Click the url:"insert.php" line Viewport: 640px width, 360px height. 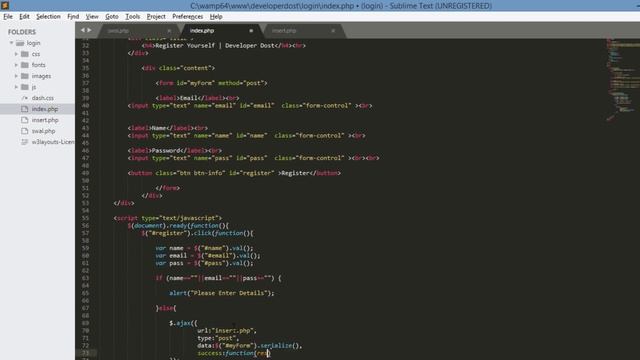[x=227, y=331]
